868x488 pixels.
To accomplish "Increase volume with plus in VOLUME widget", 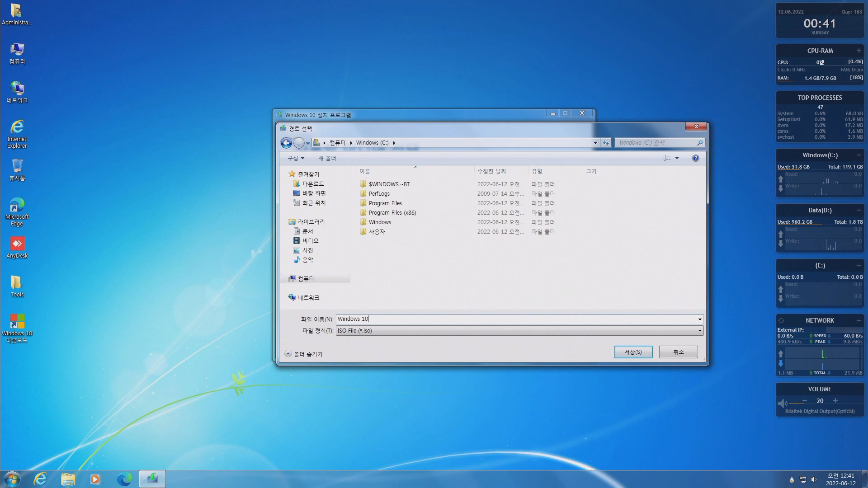I will pos(835,401).
